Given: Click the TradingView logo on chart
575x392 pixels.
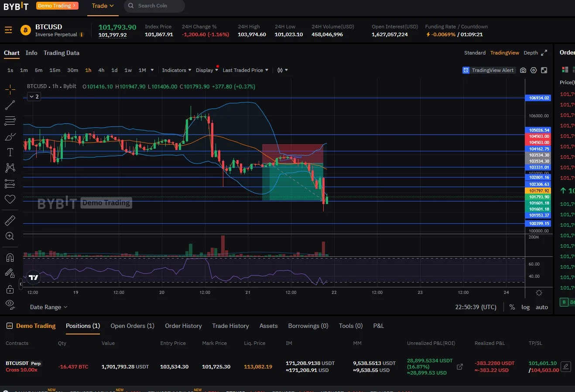Looking at the screenshot, I should click(34, 277).
